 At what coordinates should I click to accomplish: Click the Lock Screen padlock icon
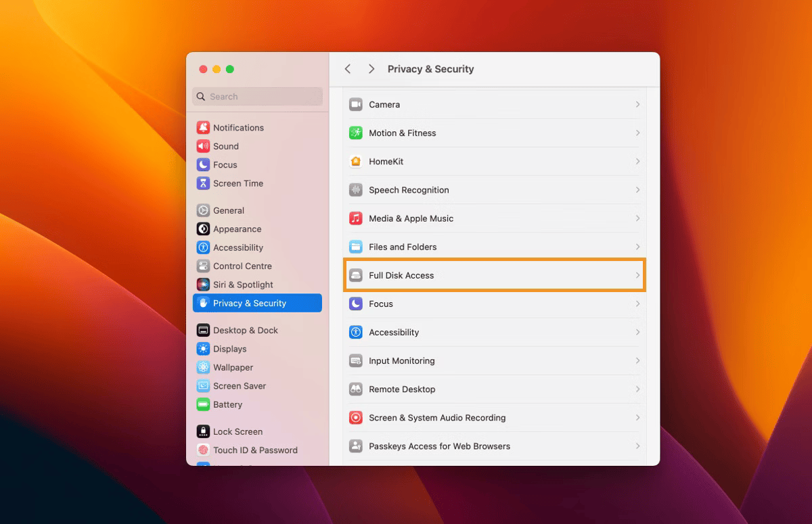[x=203, y=431]
